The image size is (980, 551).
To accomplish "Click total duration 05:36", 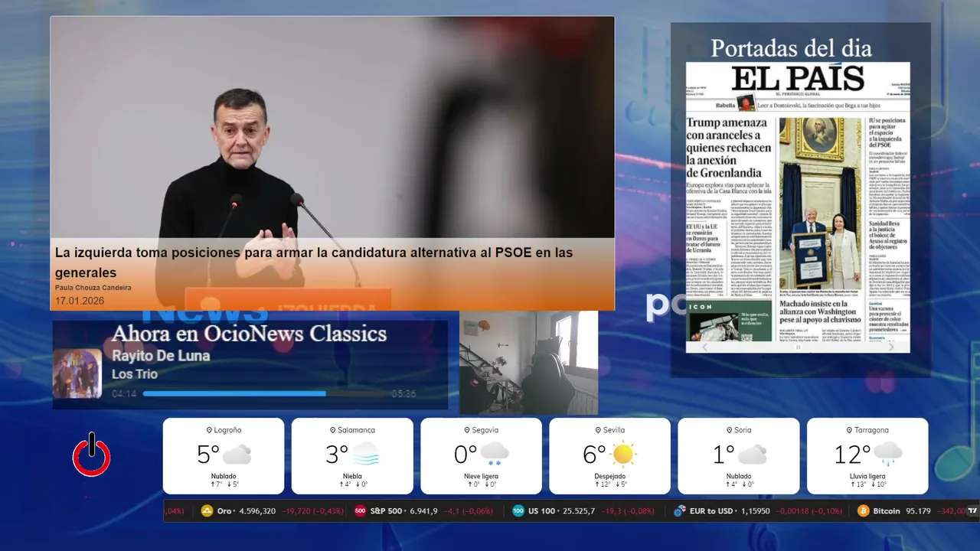I will (x=404, y=394).
